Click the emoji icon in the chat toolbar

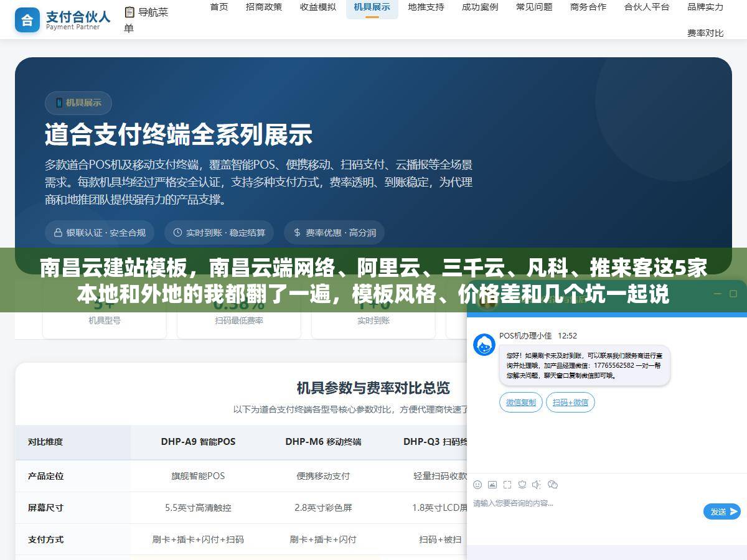477,484
